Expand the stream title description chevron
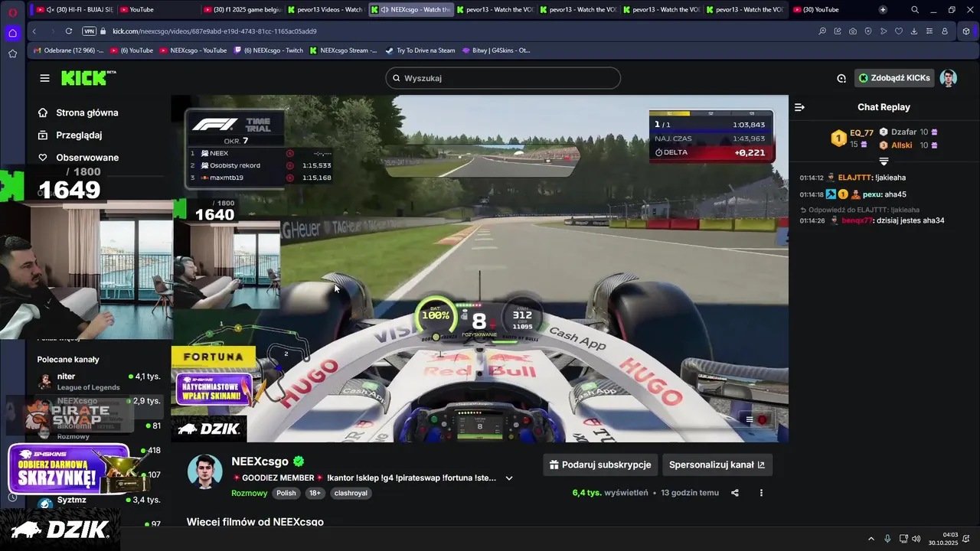The height and width of the screenshot is (551, 980). [x=509, y=478]
